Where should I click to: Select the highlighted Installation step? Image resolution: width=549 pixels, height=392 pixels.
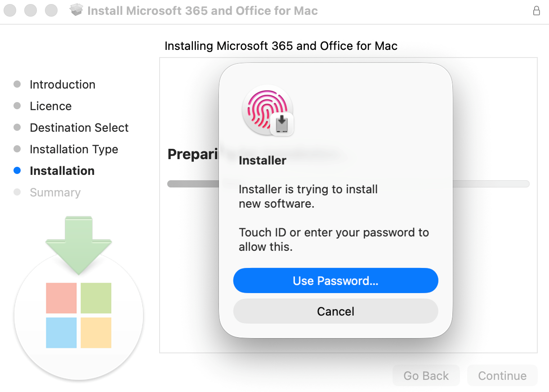click(62, 171)
